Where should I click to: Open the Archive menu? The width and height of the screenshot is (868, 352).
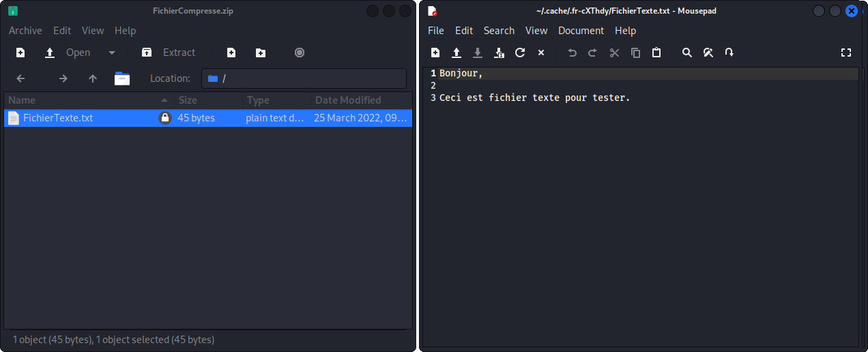tap(25, 31)
